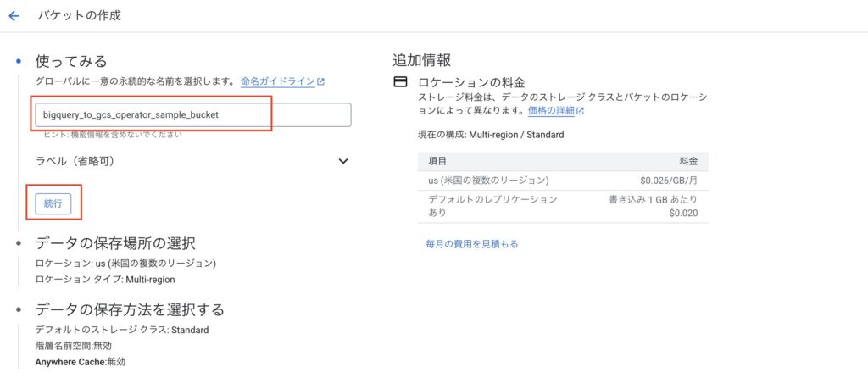Click the blue bullet of 使ってみる step

[19, 62]
